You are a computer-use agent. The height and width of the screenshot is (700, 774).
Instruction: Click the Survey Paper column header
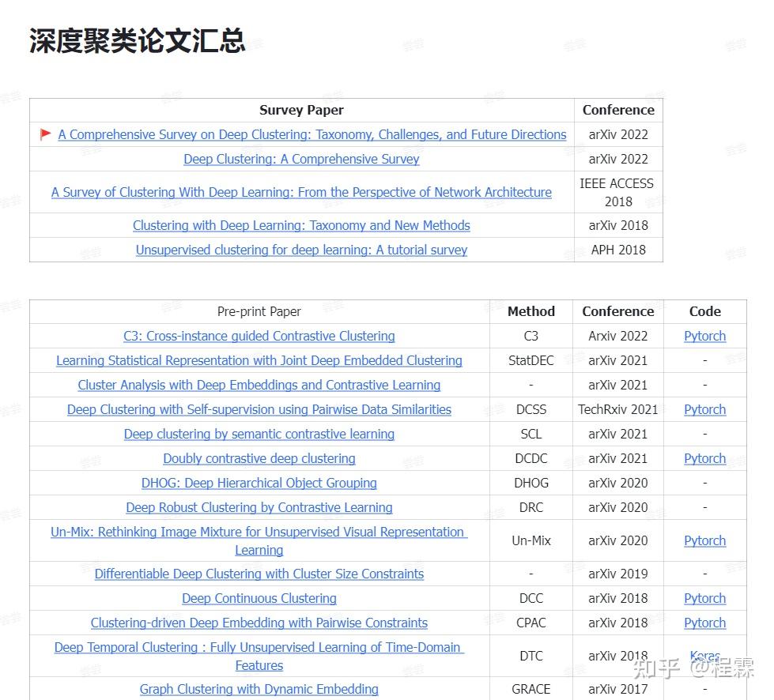click(x=301, y=110)
